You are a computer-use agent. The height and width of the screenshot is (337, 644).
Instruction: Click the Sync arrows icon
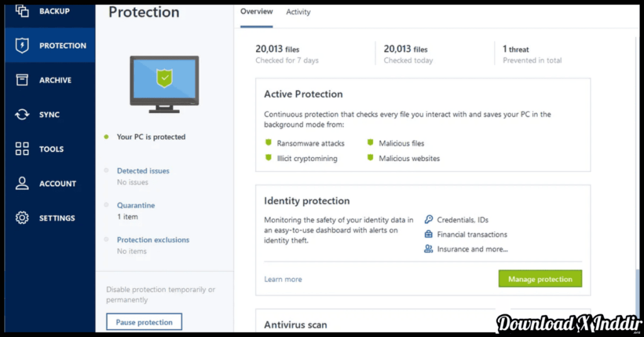(x=22, y=114)
